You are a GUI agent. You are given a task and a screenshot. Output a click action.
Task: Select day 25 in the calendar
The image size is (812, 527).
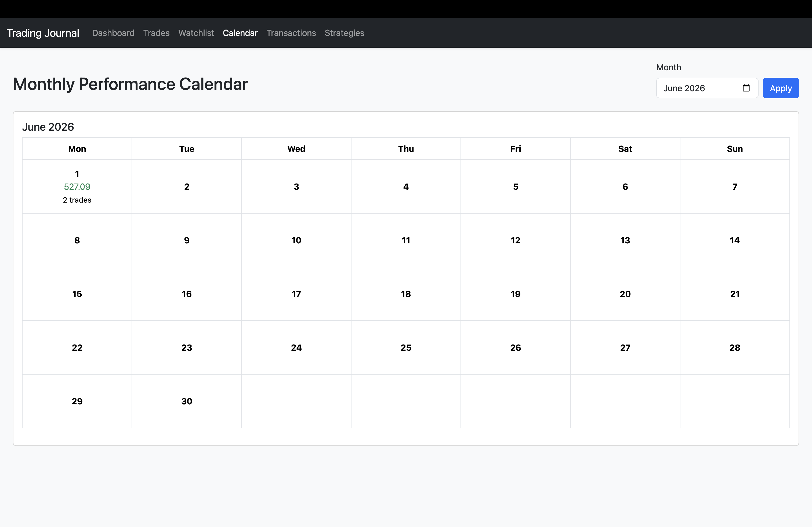(406, 348)
